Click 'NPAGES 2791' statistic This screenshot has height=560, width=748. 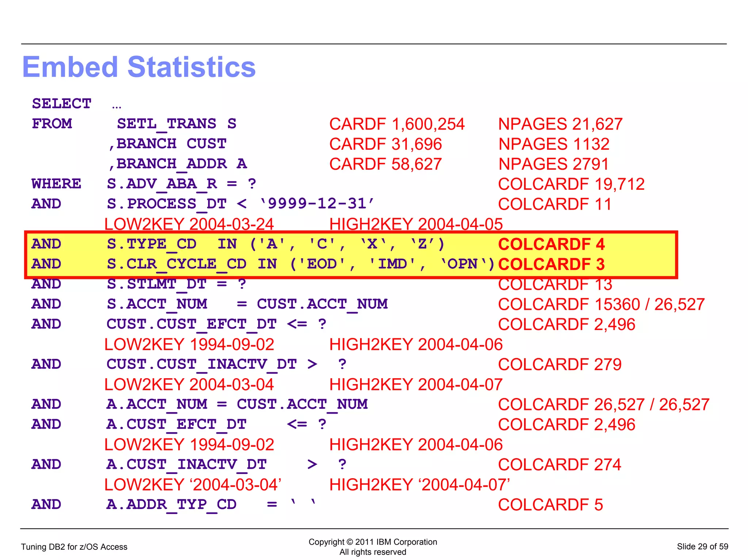tap(554, 164)
